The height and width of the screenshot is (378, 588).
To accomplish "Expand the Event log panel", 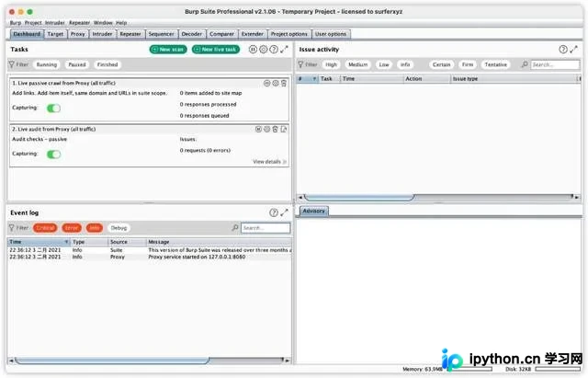I will [284, 212].
